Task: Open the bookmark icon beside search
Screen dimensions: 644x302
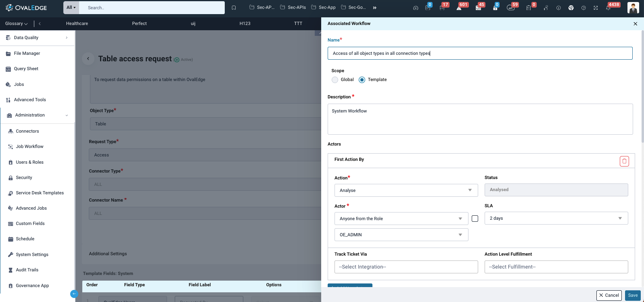Action: (234, 8)
